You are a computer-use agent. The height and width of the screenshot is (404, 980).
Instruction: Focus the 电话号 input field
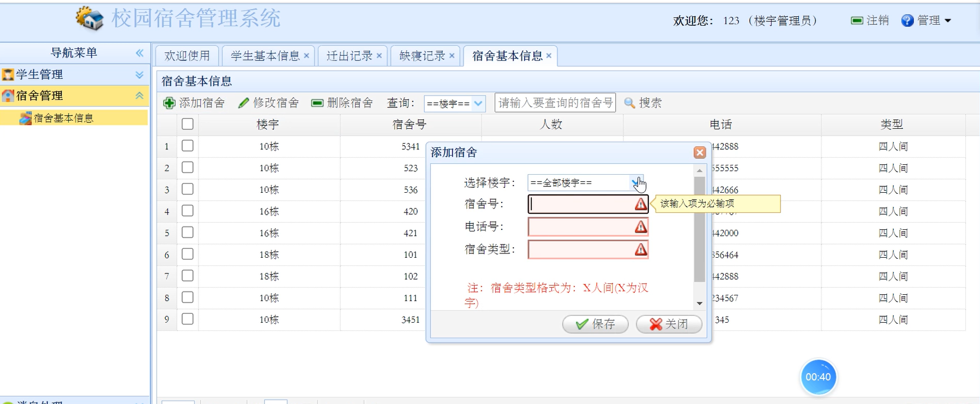(x=588, y=227)
